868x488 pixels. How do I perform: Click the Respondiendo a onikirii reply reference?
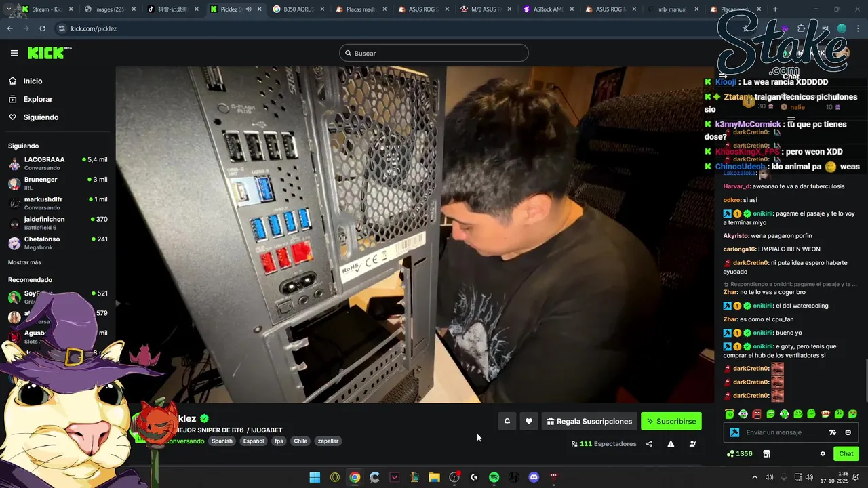point(790,284)
